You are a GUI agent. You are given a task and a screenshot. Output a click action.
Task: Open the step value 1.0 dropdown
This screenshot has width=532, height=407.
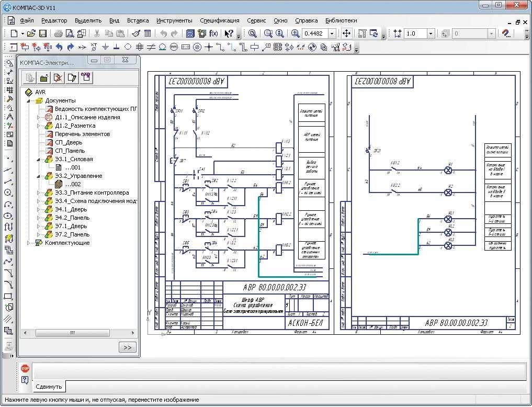pyautogui.click(x=431, y=33)
